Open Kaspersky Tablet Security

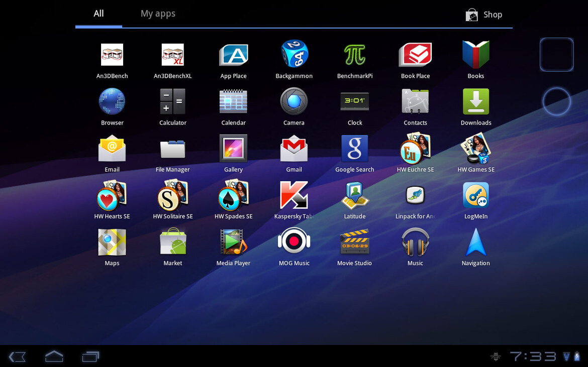(x=294, y=195)
